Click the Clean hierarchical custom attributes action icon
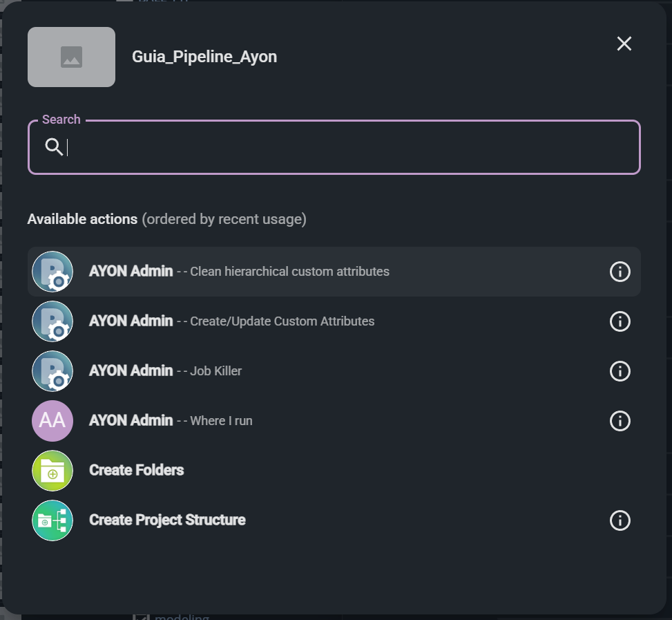 (x=52, y=272)
